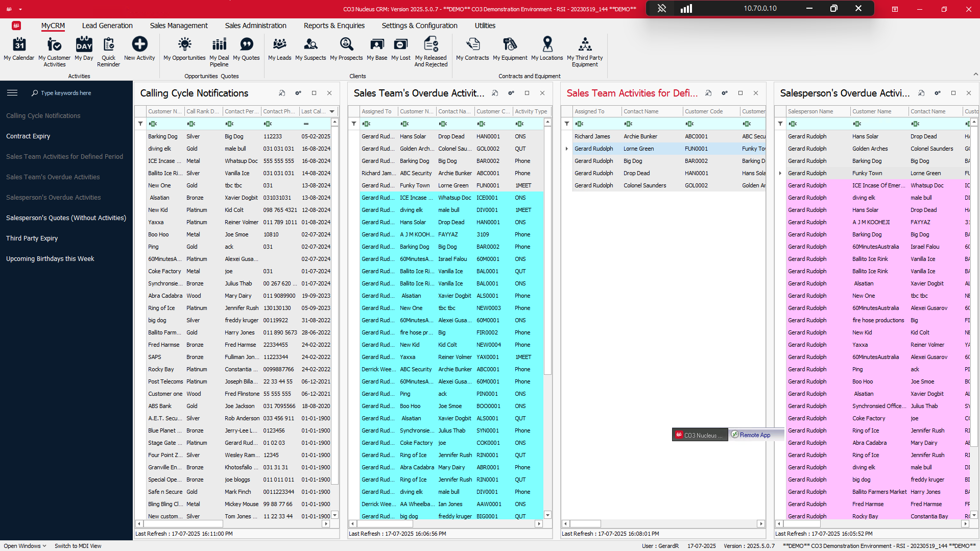Select the New Activity icon

point(139,50)
